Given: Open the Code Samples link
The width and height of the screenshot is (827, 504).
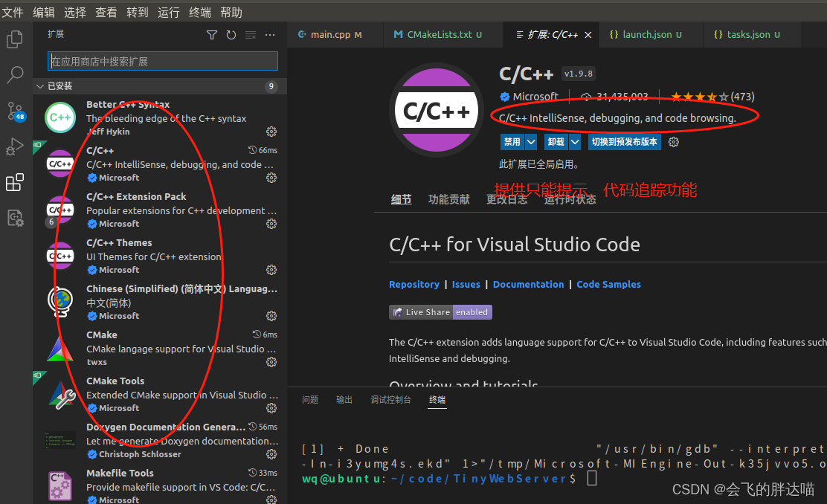Looking at the screenshot, I should pos(608,284).
